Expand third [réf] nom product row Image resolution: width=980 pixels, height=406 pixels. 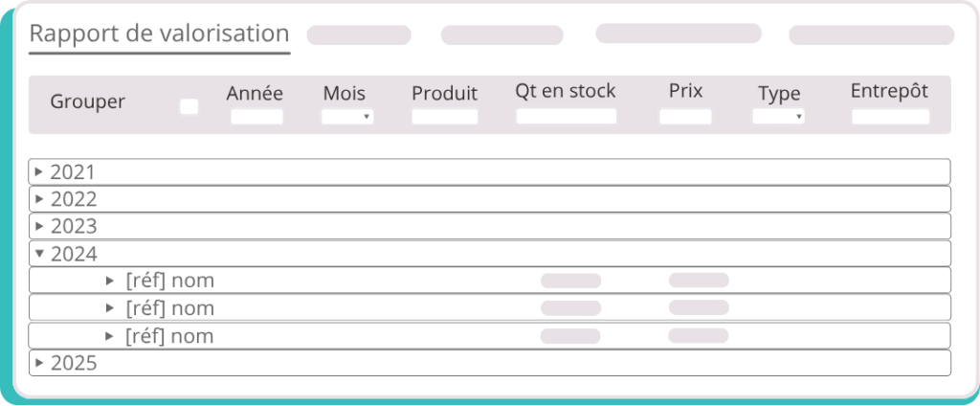110,336
